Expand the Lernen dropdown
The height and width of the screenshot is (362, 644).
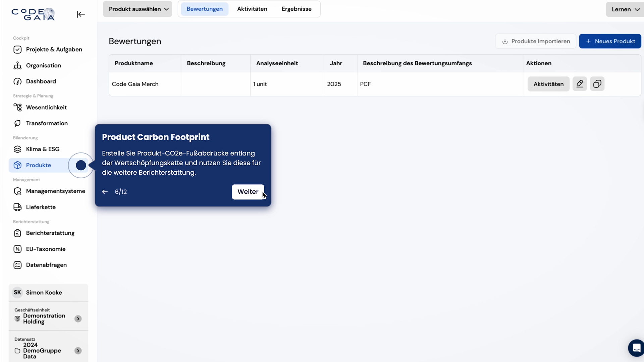pyautogui.click(x=626, y=9)
